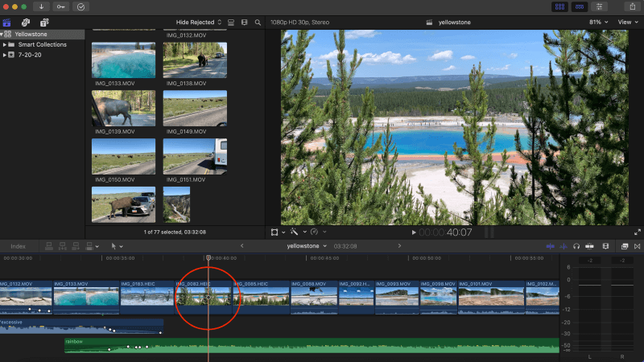Image resolution: width=644 pixels, height=362 pixels.
Task: Toggle filmstrip or list view in browser
Action: pyautogui.click(x=231, y=23)
